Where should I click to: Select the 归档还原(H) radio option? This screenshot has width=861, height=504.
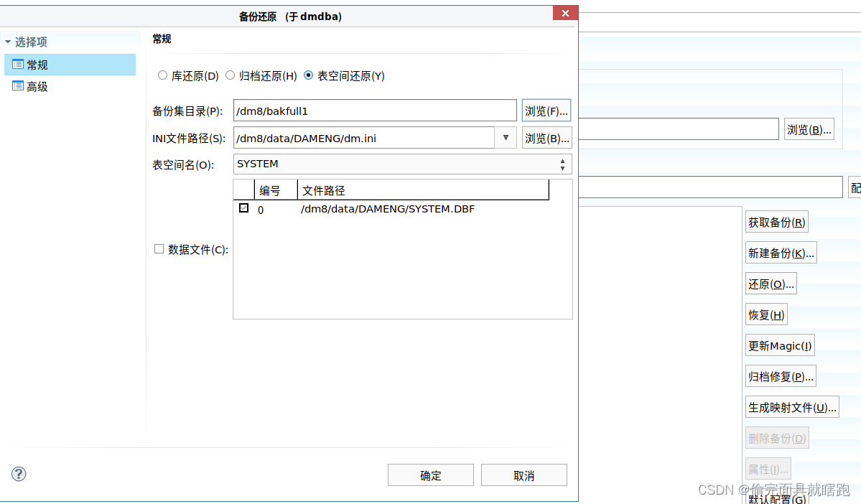pyautogui.click(x=230, y=75)
